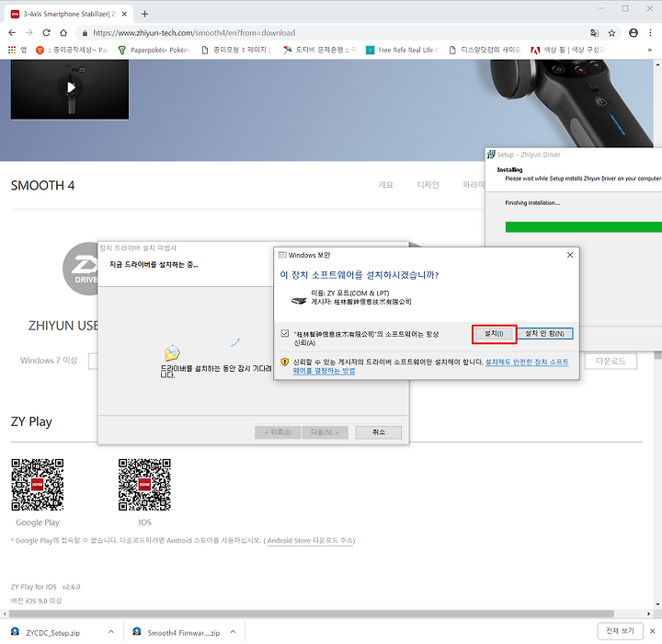Click the padlock site info icon
662x644 pixels.
pyautogui.click(x=85, y=33)
